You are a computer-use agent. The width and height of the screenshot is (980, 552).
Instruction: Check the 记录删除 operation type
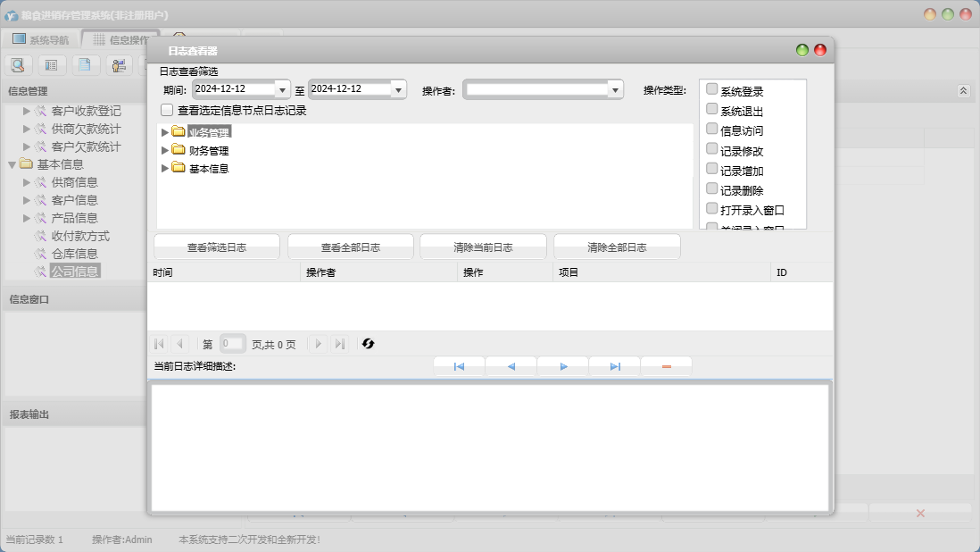711,188
